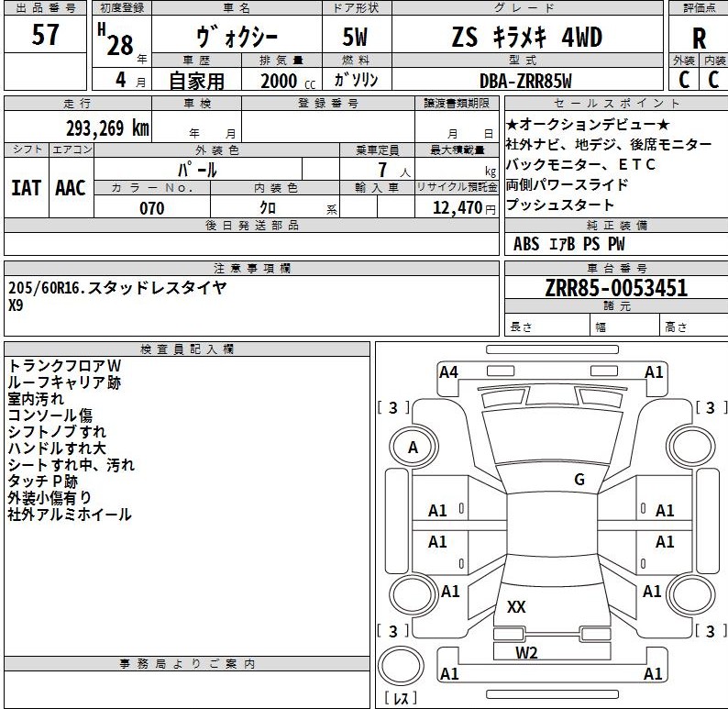Click the 注意事項欄 header
Image resolution: width=728 pixels, height=709 pixels.
[x=251, y=269]
